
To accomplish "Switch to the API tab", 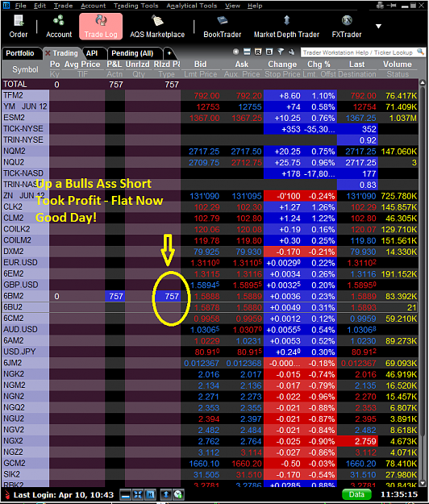I will coord(92,53).
